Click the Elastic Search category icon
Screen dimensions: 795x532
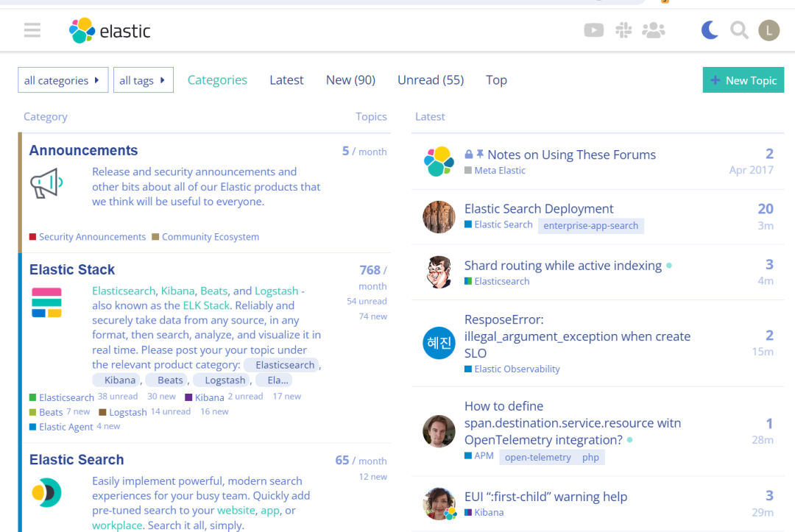click(46, 492)
